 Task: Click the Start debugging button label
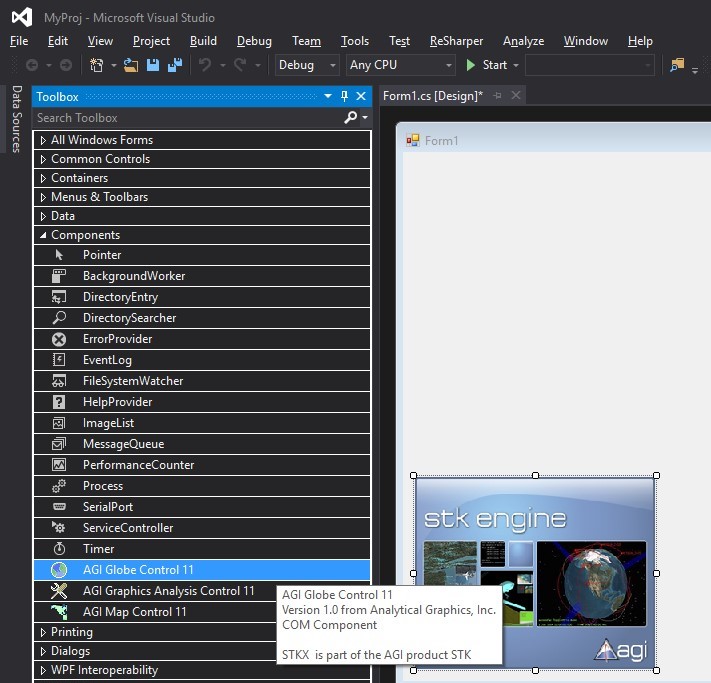(x=495, y=65)
